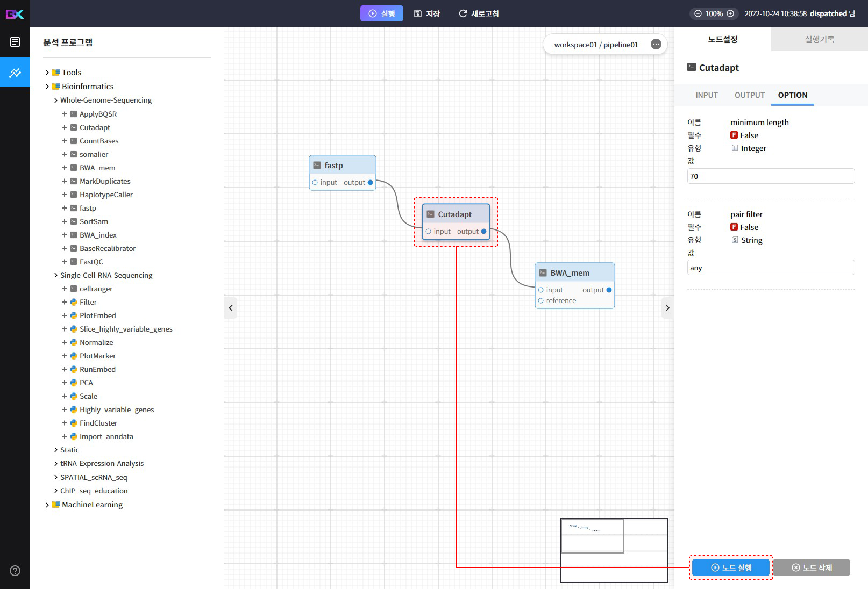Zoom out with the minus icon
Viewport: 868px width, 589px height.
(698, 13)
